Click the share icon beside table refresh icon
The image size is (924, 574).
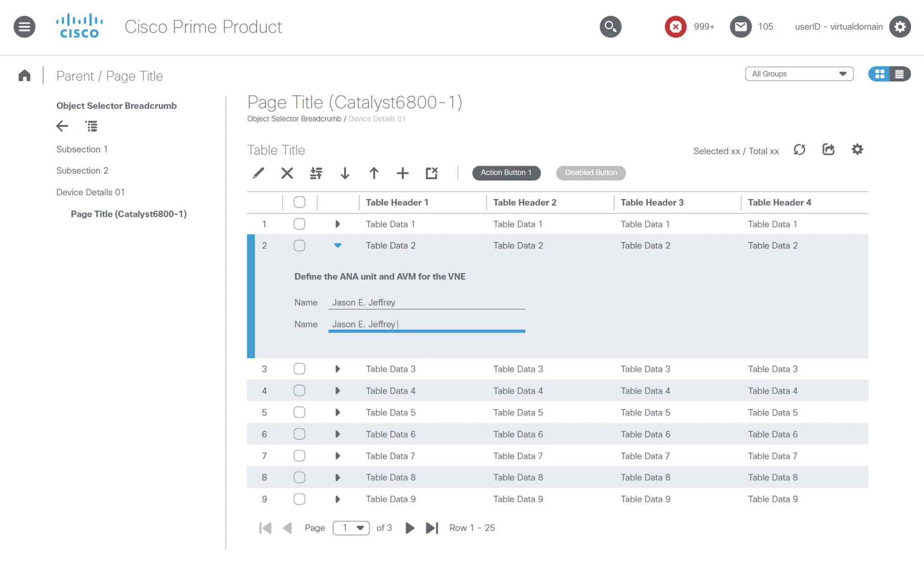(828, 149)
